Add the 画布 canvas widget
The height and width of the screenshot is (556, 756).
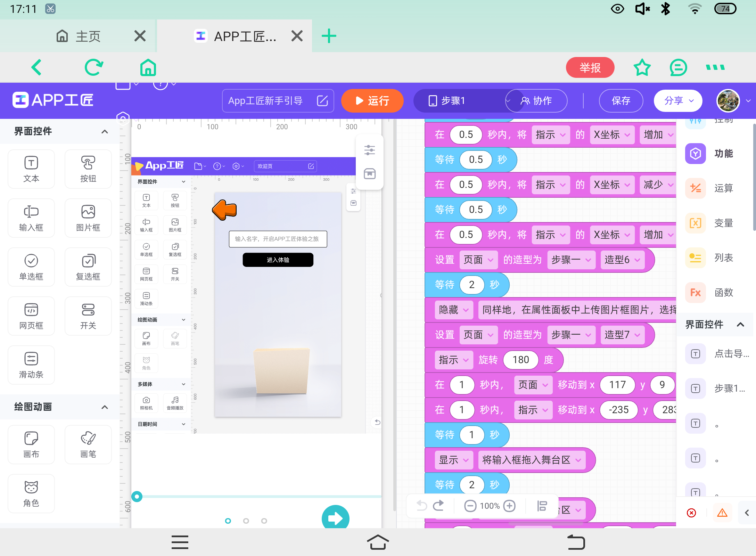(x=31, y=445)
